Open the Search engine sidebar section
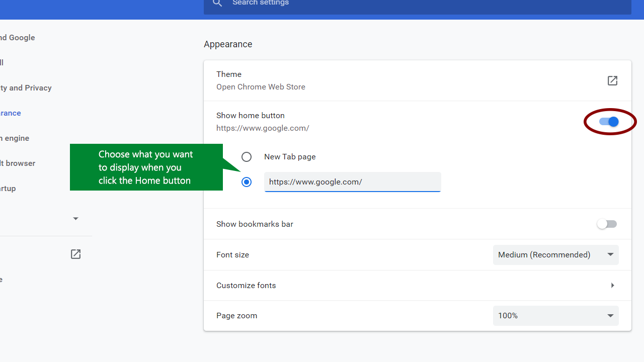 [15, 138]
